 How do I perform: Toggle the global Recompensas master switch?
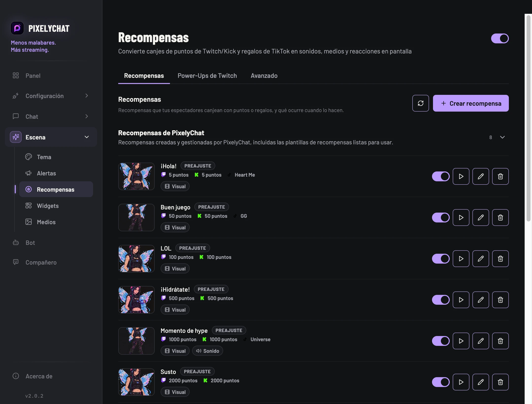(x=500, y=38)
